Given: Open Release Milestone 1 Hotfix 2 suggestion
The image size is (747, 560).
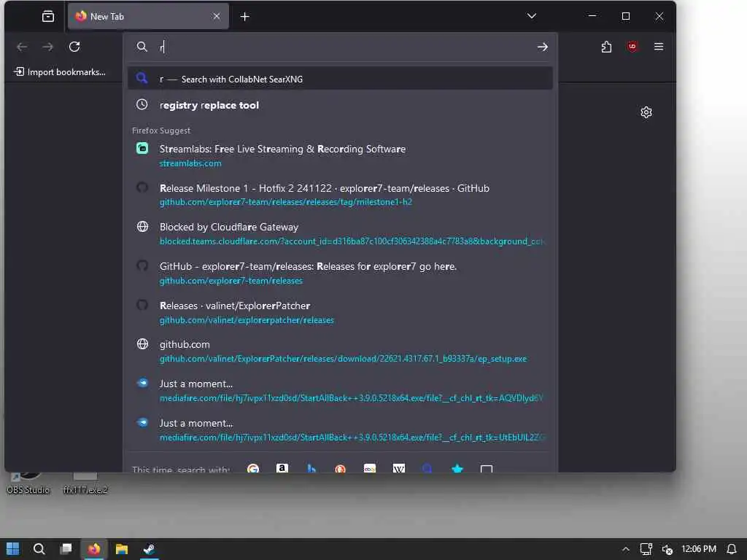Looking at the screenshot, I should (x=340, y=195).
